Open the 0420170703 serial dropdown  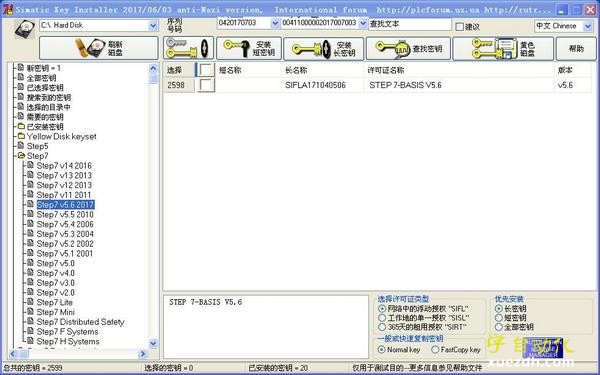[x=275, y=23]
